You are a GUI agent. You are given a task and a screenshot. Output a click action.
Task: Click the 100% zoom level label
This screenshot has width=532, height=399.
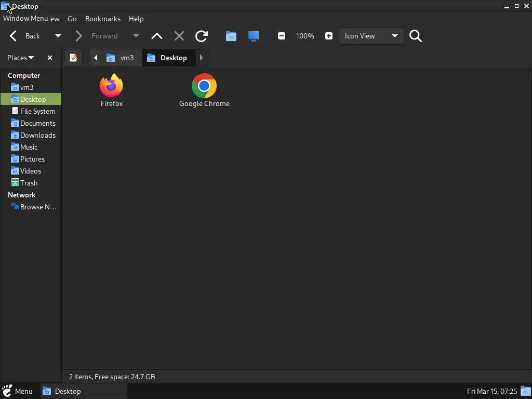(304, 36)
